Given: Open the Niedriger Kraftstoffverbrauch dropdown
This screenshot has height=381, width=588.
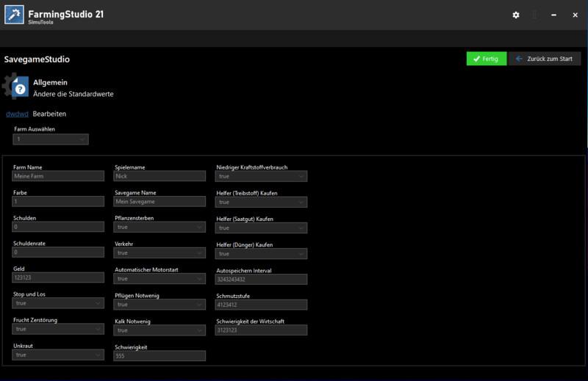Looking at the screenshot, I should (262, 176).
